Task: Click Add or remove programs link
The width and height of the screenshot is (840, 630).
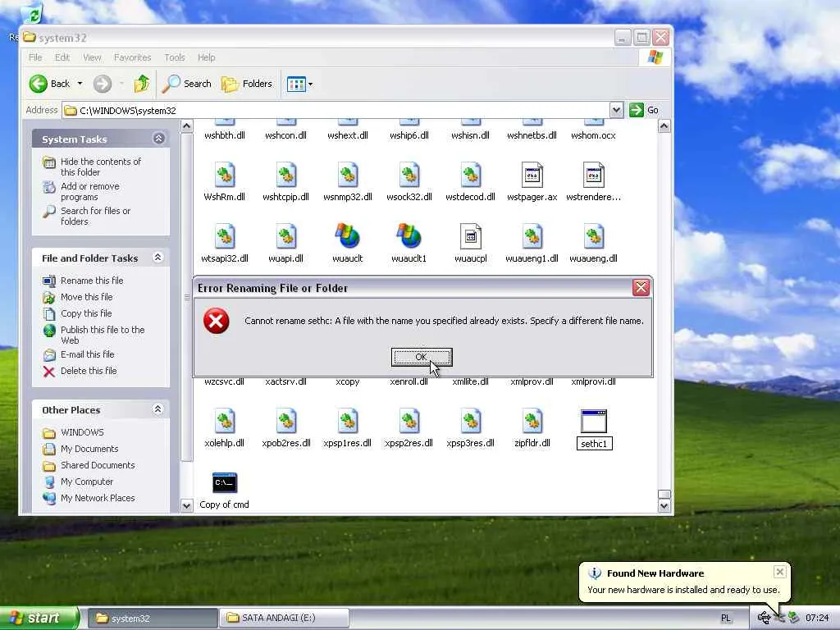Action: pyautogui.click(x=90, y=191)
